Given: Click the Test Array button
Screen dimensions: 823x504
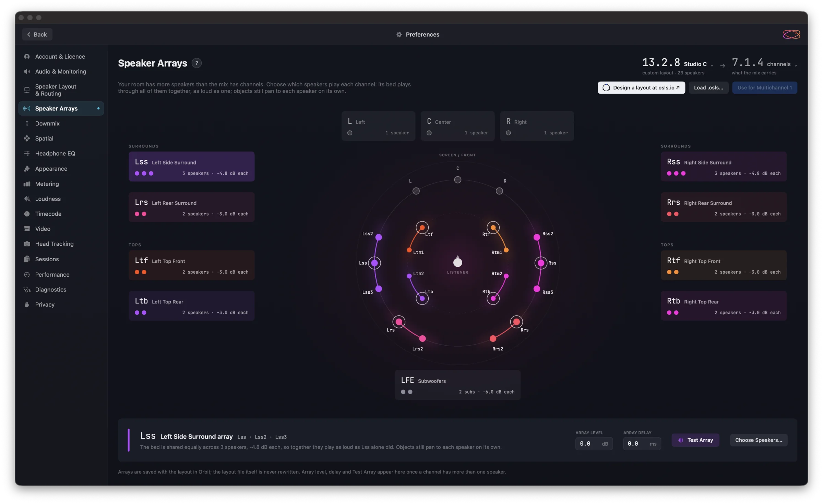Looking at the screenshot, I should 695,440.
